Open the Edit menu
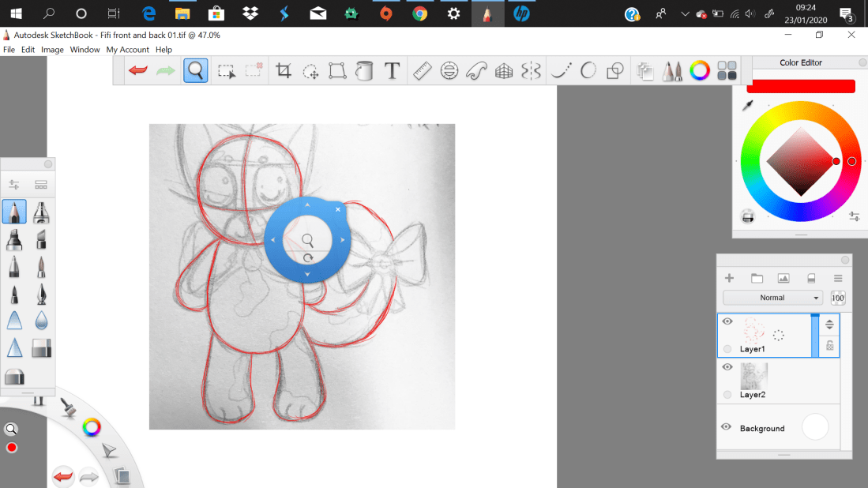The image size is (868, 488). pos(28,49)
